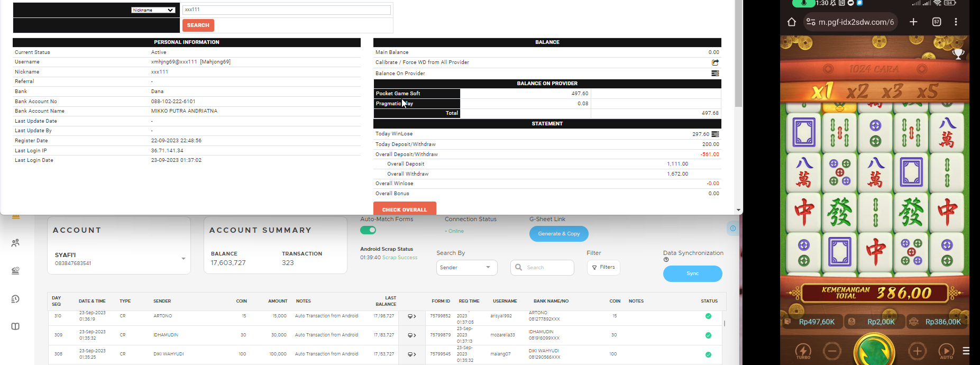Click the modal's vertical scrollbar thumb
The height and width of the screenshot is (365, 980).
(739, 53)
